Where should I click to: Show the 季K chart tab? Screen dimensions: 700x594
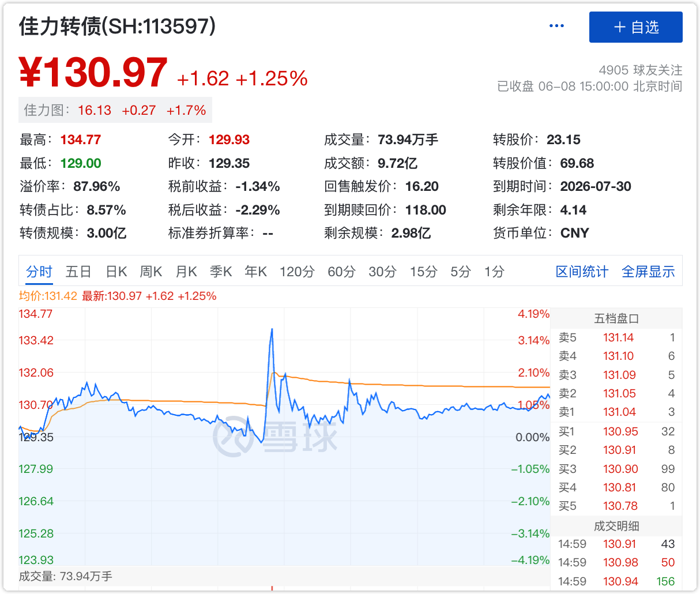tap(221, 272)
